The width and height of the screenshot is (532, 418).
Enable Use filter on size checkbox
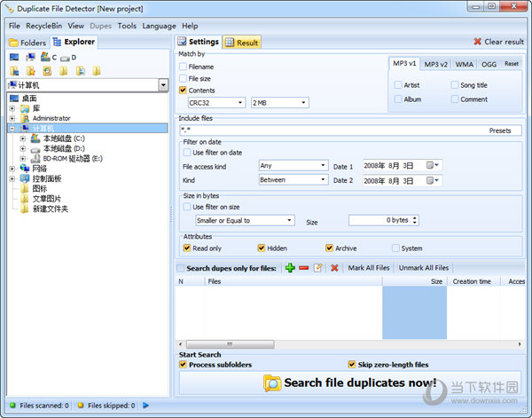187,207
